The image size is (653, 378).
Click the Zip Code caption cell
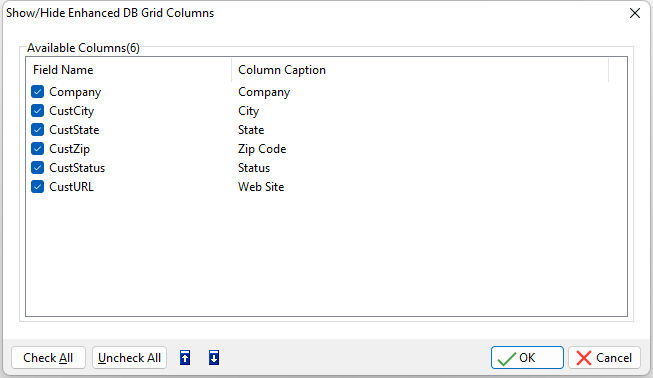coord(262,149)
